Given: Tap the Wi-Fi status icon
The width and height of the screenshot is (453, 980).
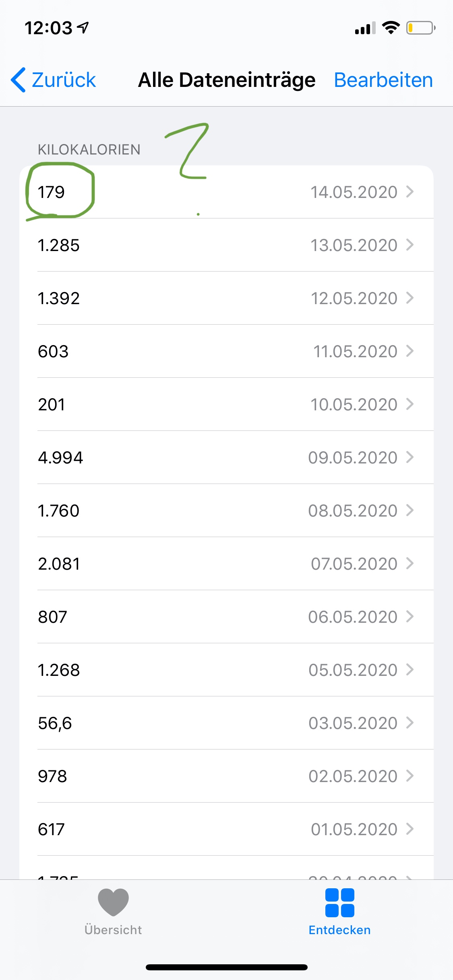Looking at the screenshot, I should pos(390,28).
